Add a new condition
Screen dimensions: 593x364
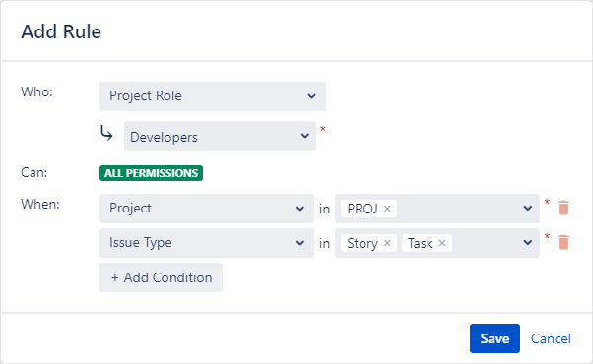(161, 277)
